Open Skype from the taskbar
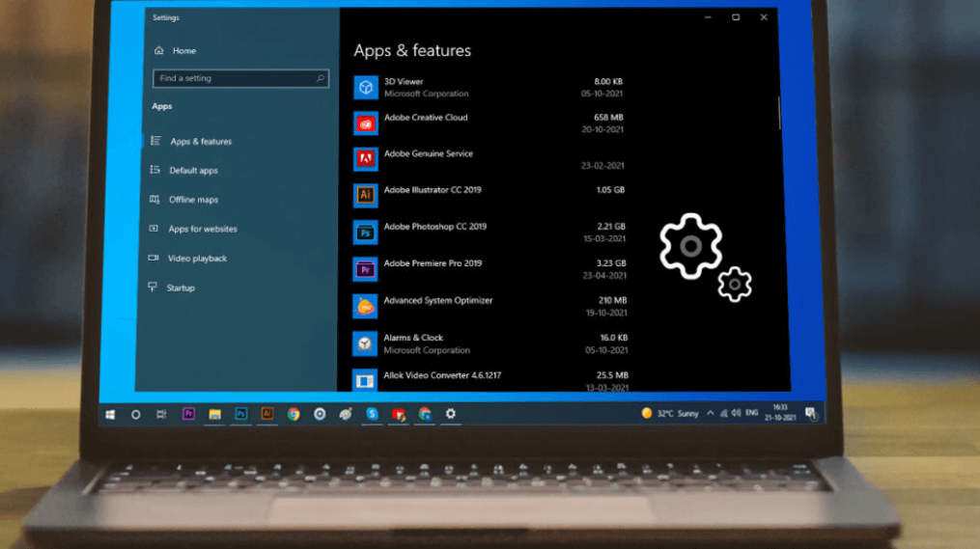 tap(372, 414)
